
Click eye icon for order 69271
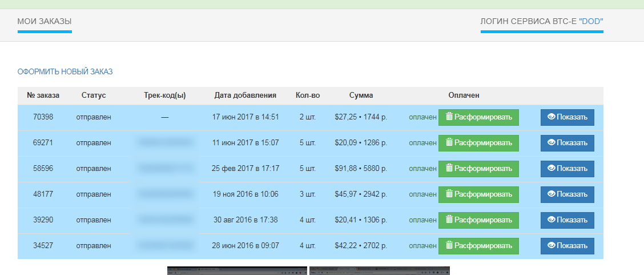tap(552, 143)
